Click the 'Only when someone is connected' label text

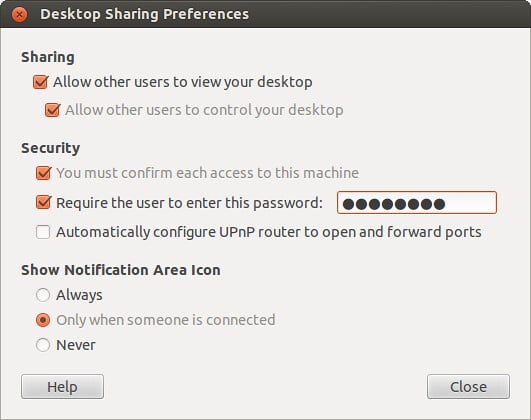166,320
